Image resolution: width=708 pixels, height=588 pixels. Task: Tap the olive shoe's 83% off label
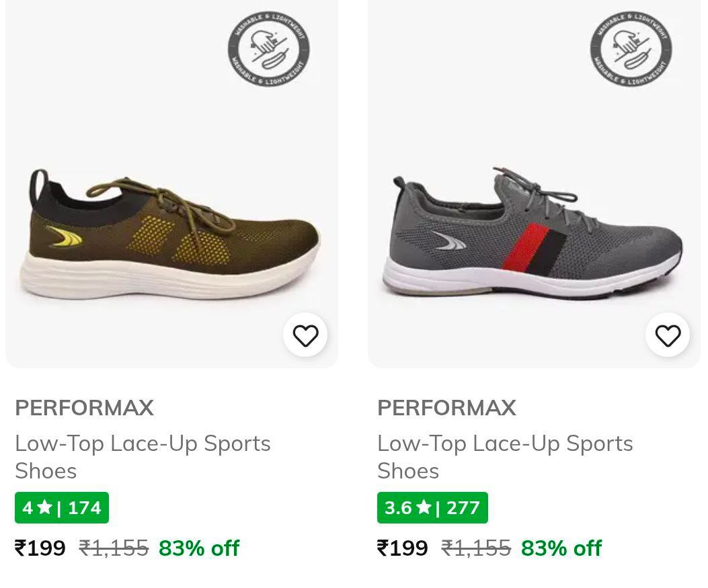(199, 548)
